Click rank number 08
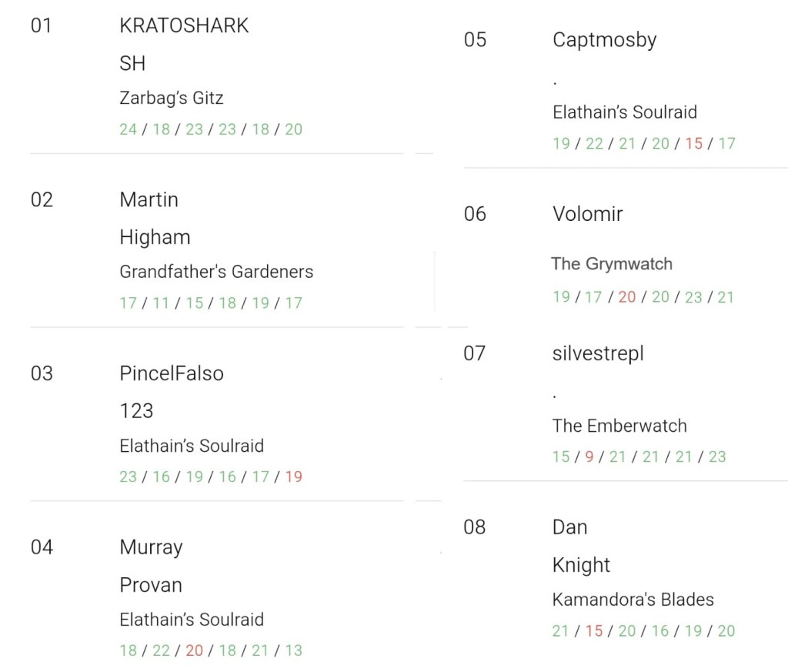The width and height of the screenshot is (788, 672). [x=475, y=527]
